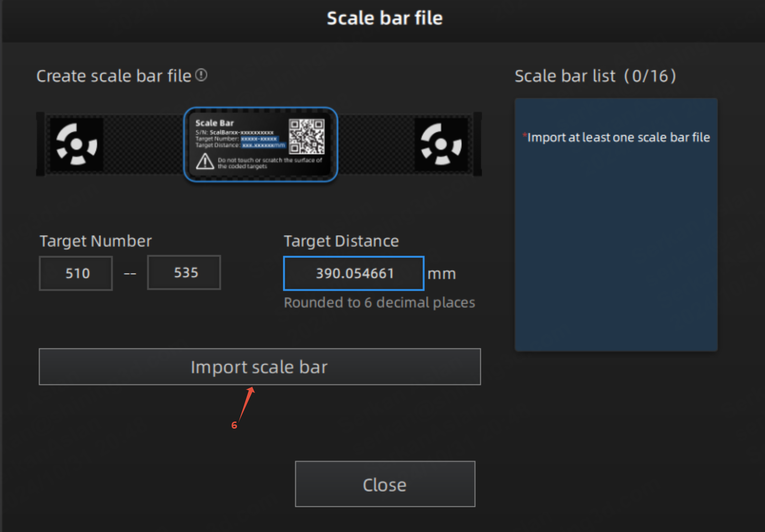Click the info icon beside Create scale bar file
Image resolution: width=765 pixels, height=532 pixels.
click(x=201, y=75)
